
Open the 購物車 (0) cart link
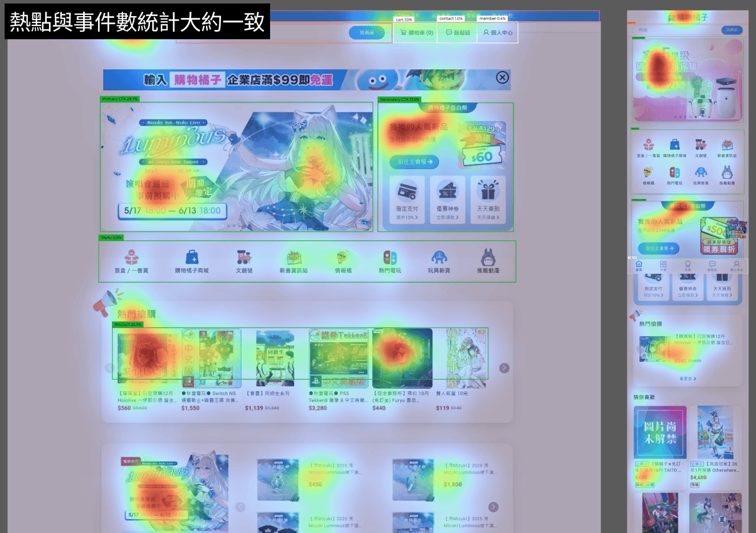coord(416,33)
